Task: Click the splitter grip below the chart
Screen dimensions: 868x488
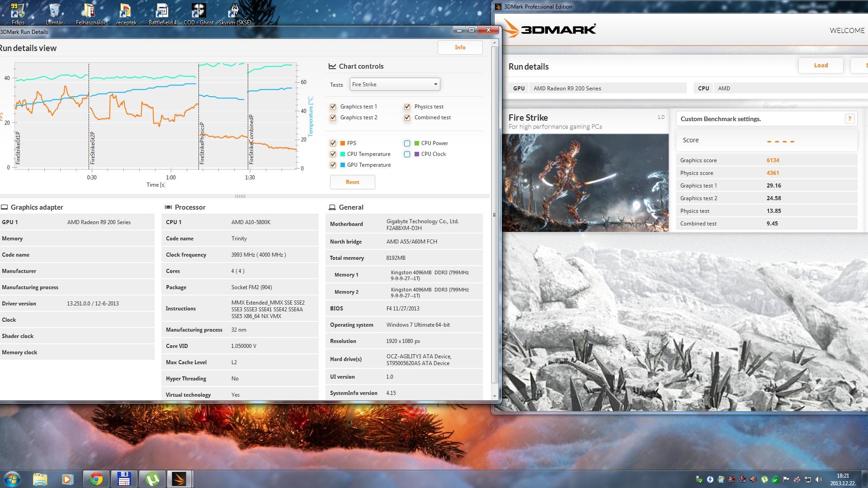Action: click(x=240, y=196)
